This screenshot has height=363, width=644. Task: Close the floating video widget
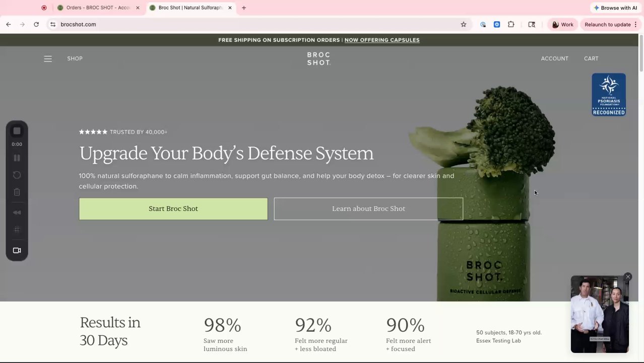pos(628,277)
